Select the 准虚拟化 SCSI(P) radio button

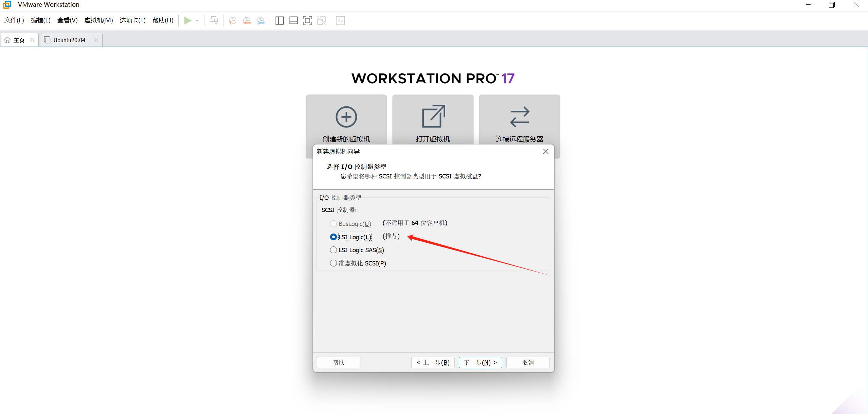click(333, 263)
